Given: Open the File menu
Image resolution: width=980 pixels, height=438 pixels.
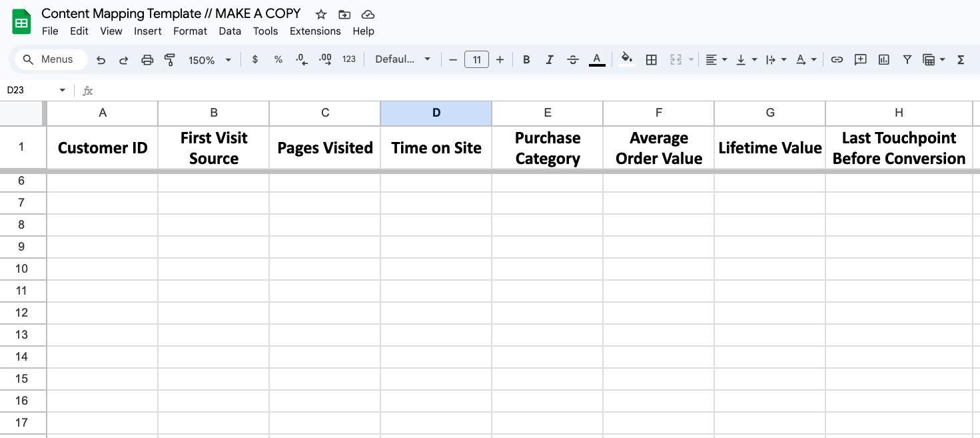Looking at the screenshot, I should point(50,31).
